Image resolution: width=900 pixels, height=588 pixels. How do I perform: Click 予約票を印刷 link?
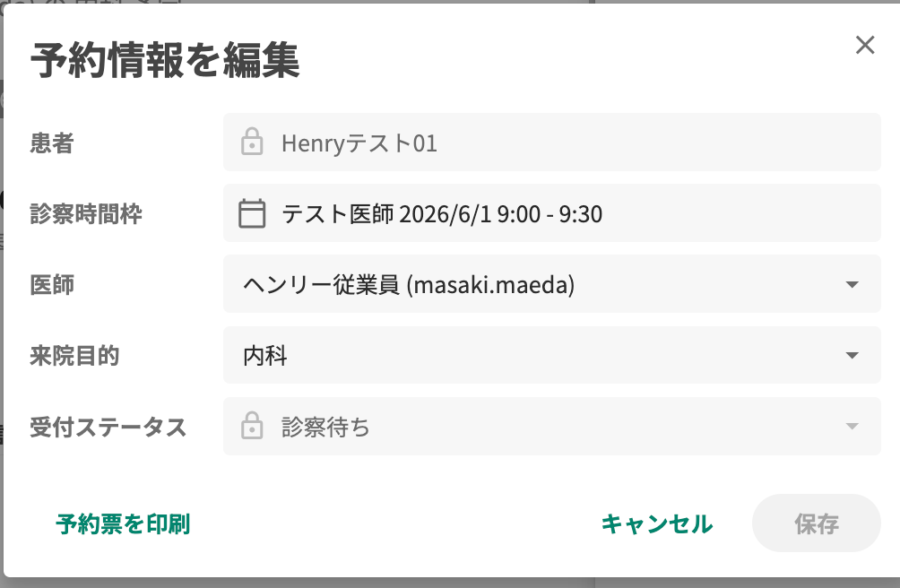point(123,523)
